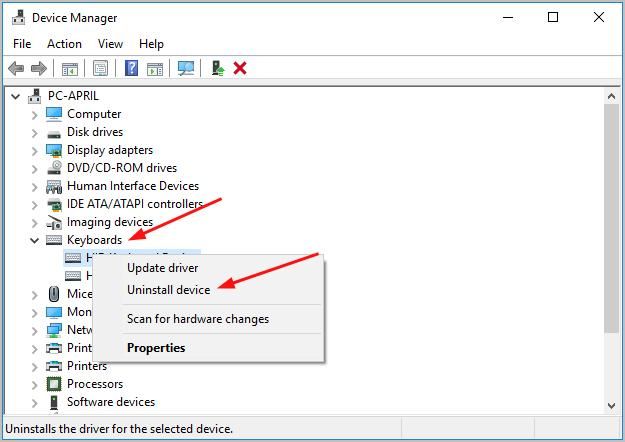Click the Properties sheet toolbar icon
625x442 pixels.
click(100, 69)
